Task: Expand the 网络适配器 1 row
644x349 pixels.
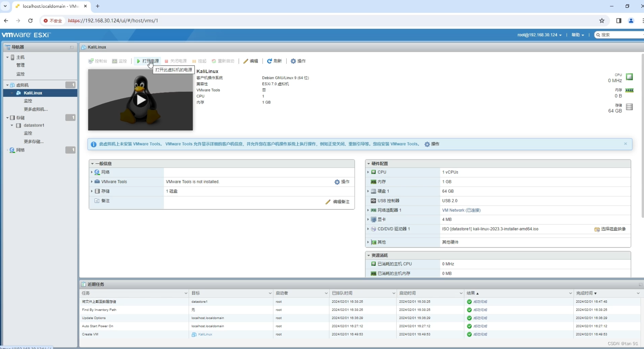Action: [x=368, y=210]
